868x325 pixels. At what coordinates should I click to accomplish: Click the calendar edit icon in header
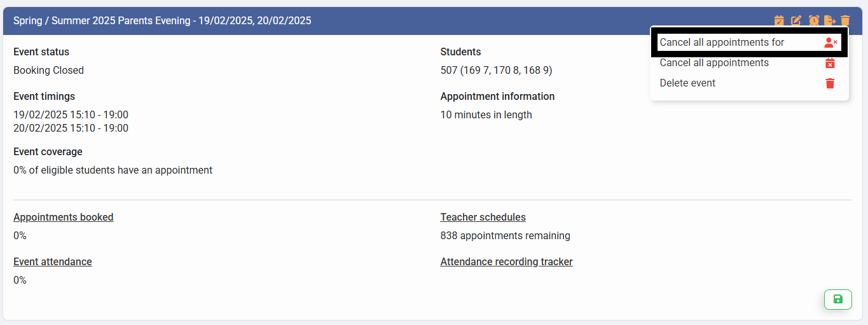click(x=779, y=21)
